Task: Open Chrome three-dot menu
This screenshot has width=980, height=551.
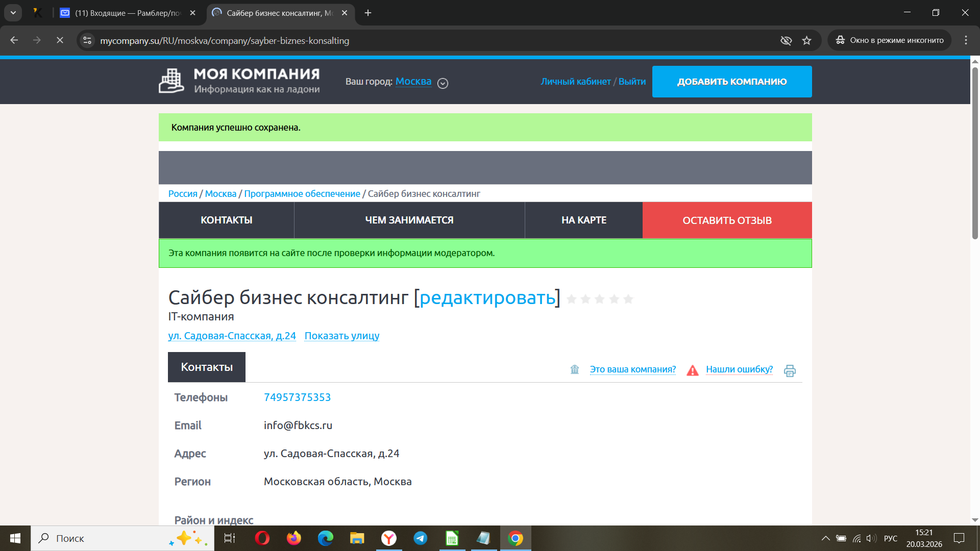Action: pos(966,40)
